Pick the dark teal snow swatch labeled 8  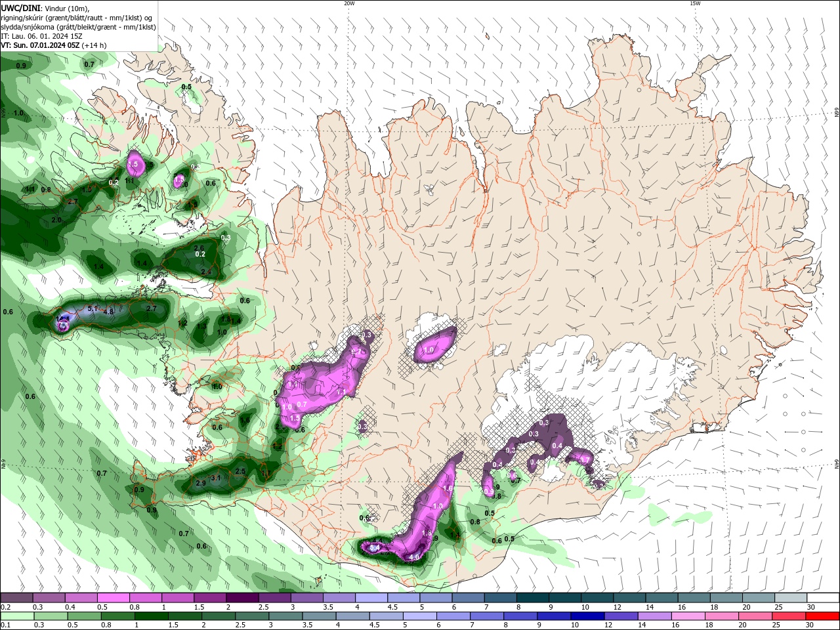[532, 597]
